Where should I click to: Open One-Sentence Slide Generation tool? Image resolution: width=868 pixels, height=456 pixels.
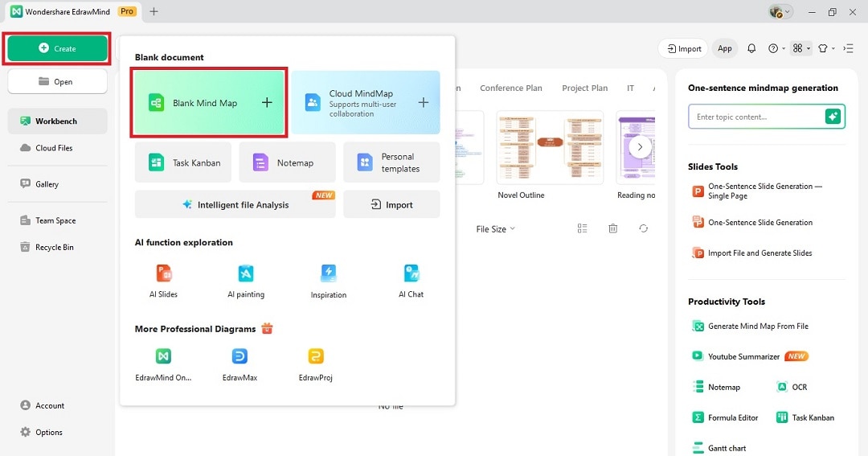(x=752, y=222)
